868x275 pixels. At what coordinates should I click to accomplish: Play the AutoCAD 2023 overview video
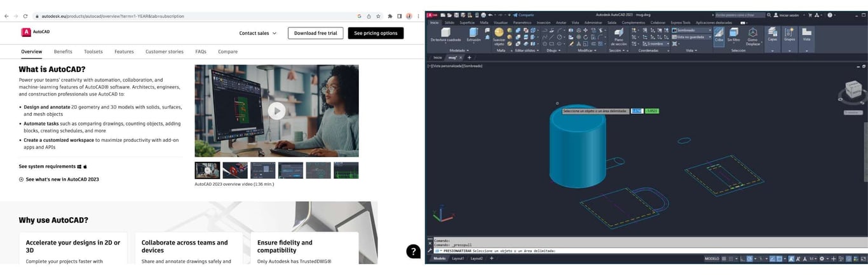click(276, 111)
